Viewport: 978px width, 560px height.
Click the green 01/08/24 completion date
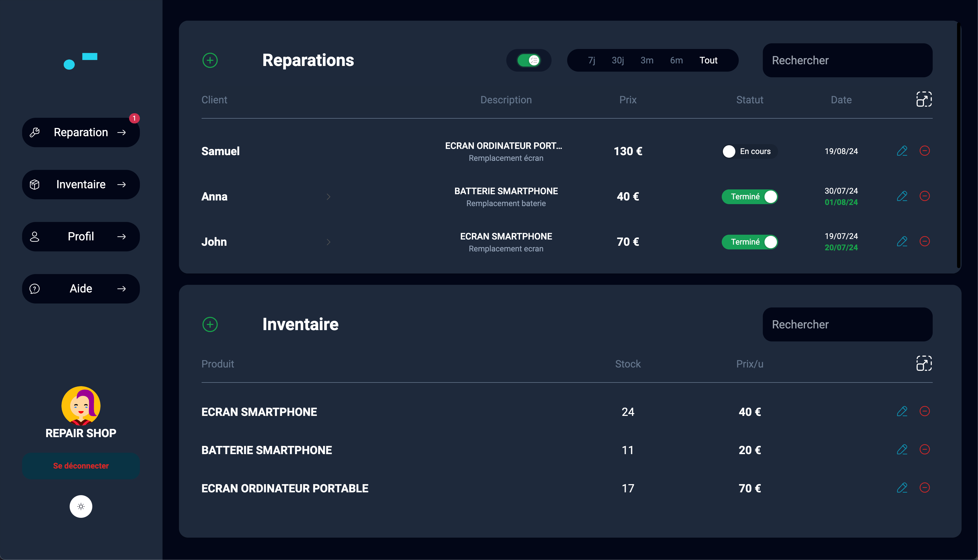[x=841, y=202]
